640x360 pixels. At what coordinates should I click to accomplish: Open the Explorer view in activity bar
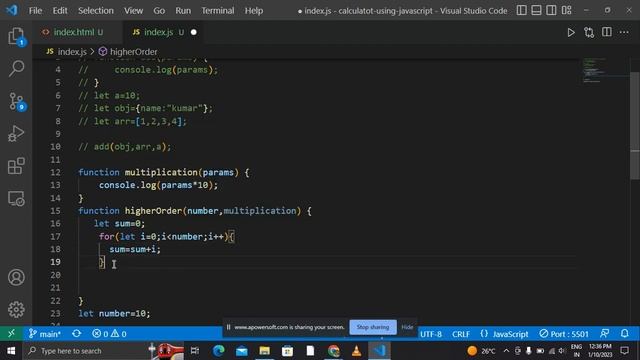(16, 36)
